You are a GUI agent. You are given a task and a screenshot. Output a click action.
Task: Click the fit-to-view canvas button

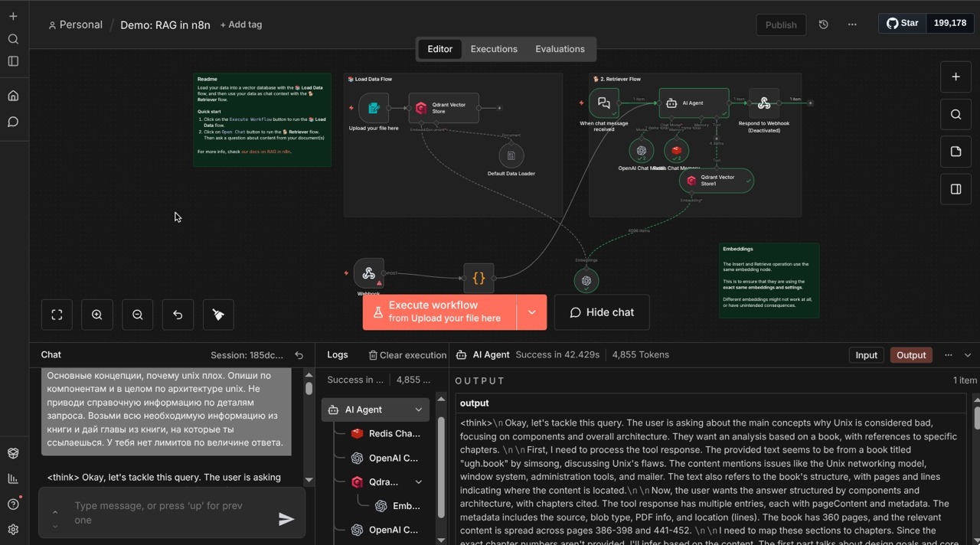coord(57,315)
